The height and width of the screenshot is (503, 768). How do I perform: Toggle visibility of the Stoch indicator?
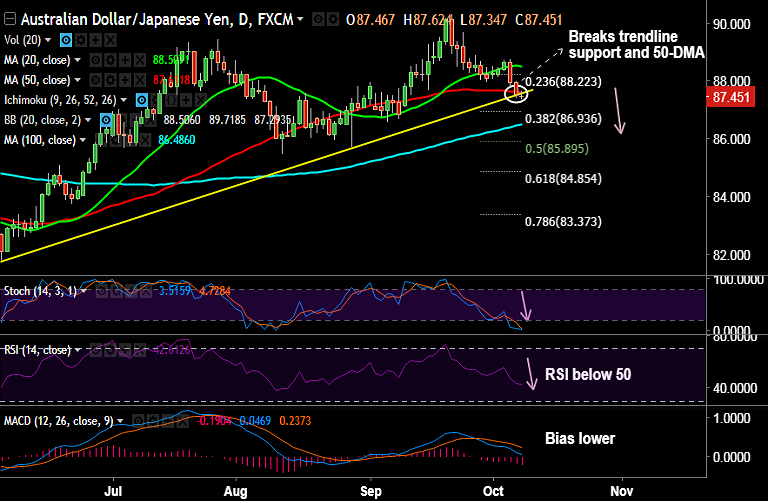[101, 291]
